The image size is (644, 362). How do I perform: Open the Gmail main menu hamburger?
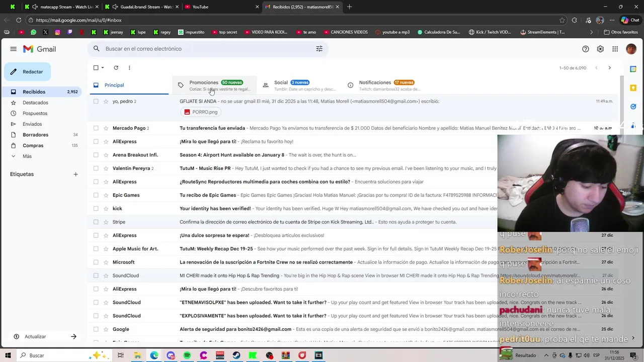[x=13, y=49]
